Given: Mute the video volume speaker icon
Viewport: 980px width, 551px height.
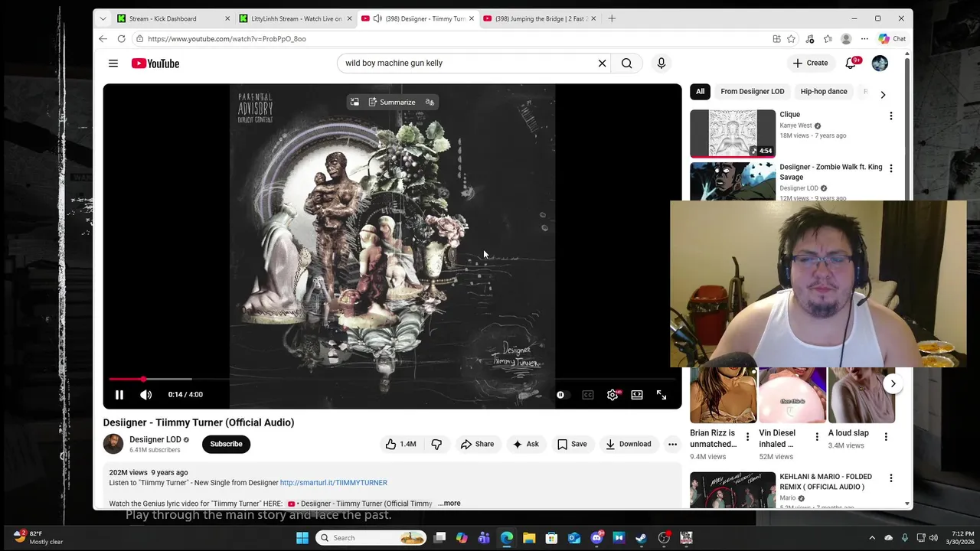Looking at the screenshot, I should (x=146, y=395).
